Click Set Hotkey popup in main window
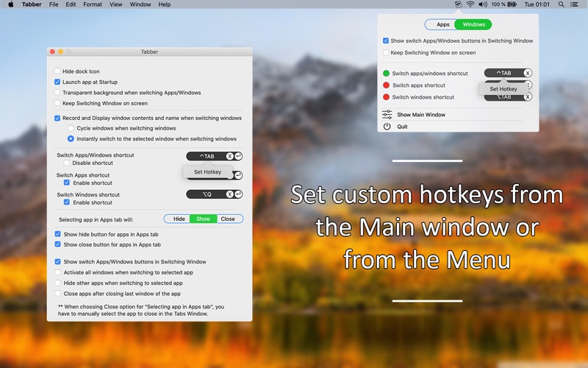The width and height of the screenshot is (588, 368). coord(207,172)
